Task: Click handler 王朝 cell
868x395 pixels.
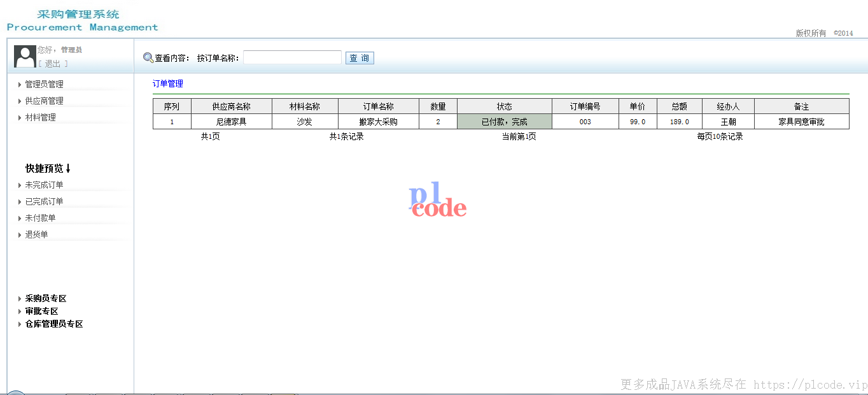Action: (728, 122)
